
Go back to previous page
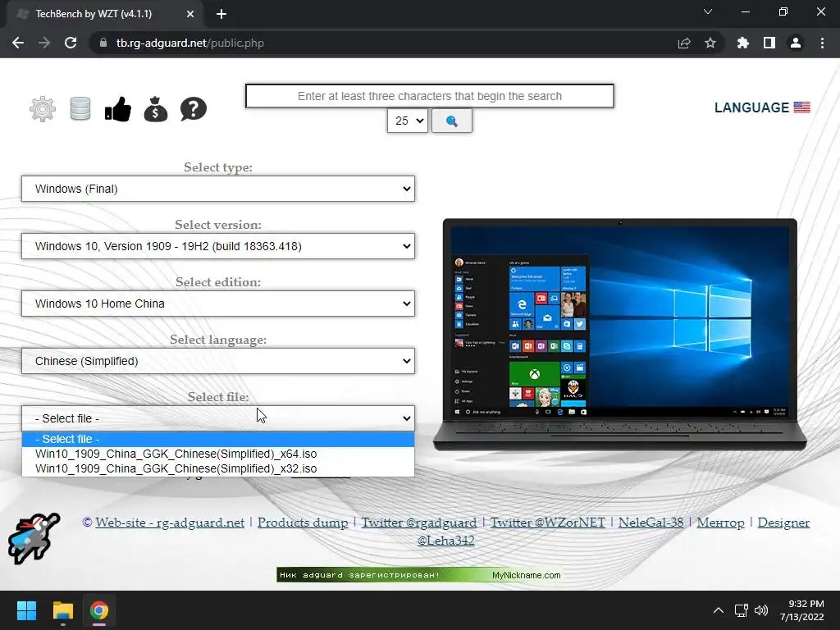18,43
